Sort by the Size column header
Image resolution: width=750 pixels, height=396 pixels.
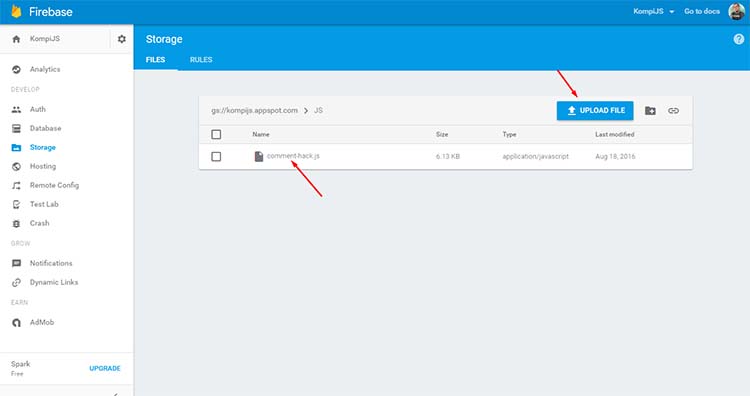coord(442,134)
